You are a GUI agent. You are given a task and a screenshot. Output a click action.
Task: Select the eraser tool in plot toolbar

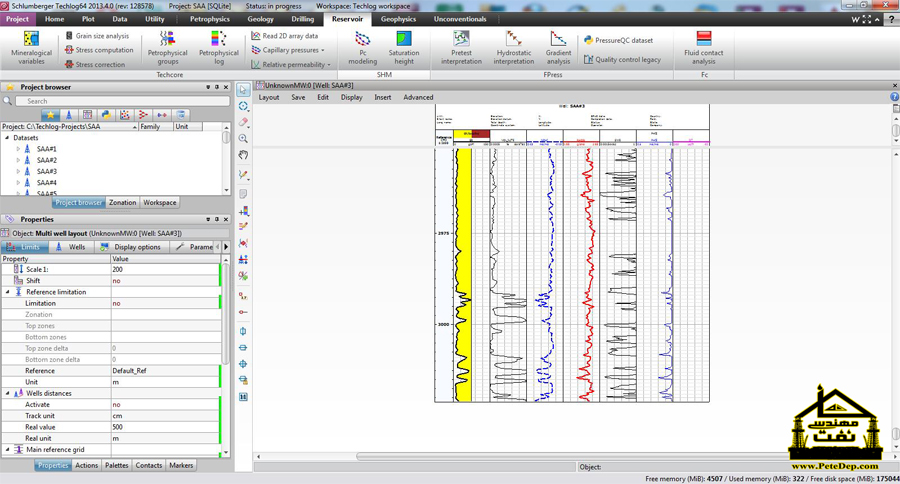click(243, 122)
